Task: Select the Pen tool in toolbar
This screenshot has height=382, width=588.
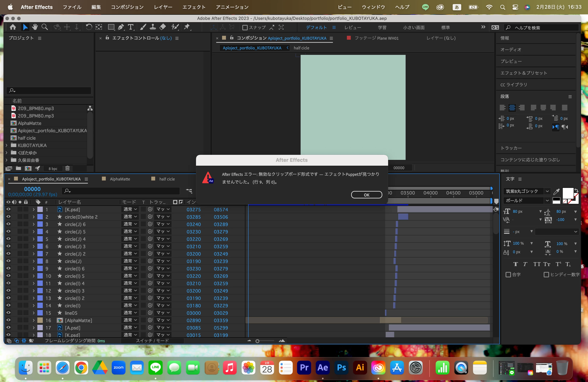Action: click(x=121, y=27)
